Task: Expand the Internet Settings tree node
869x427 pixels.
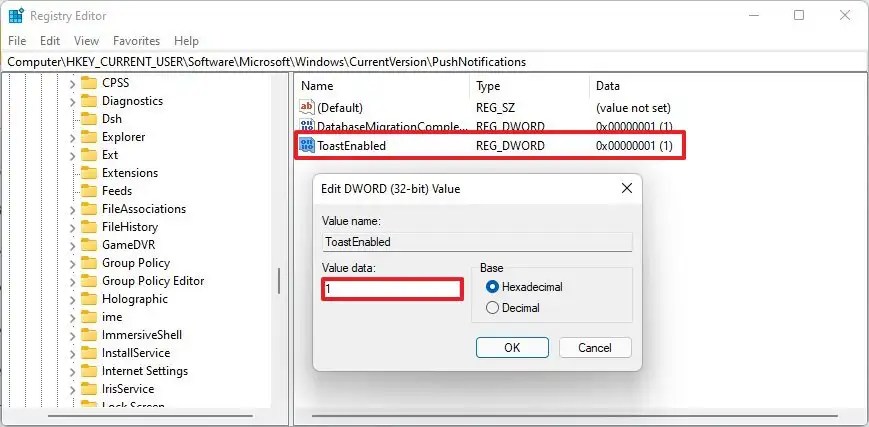Action: [x=72, y=372]
